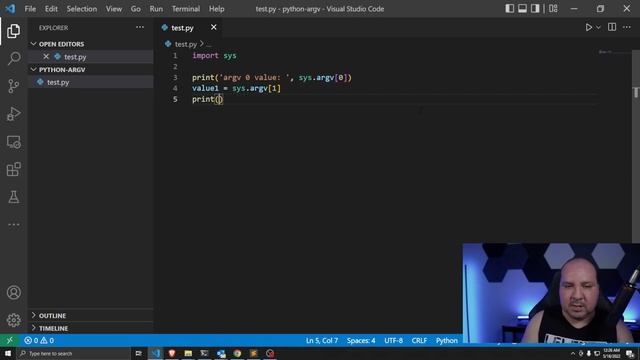The image size is (640, 360).
Task: Change file encoding UTF-8
Action: (x=393, y=340)
